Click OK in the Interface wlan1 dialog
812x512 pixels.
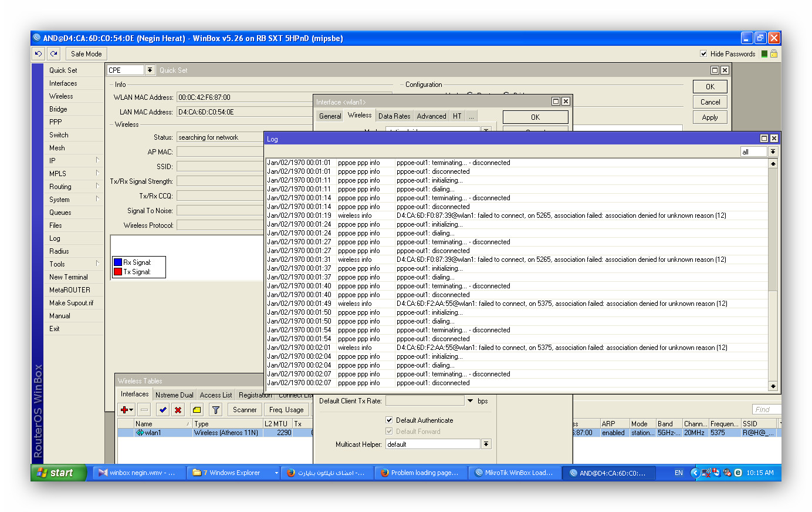[535, 117]
